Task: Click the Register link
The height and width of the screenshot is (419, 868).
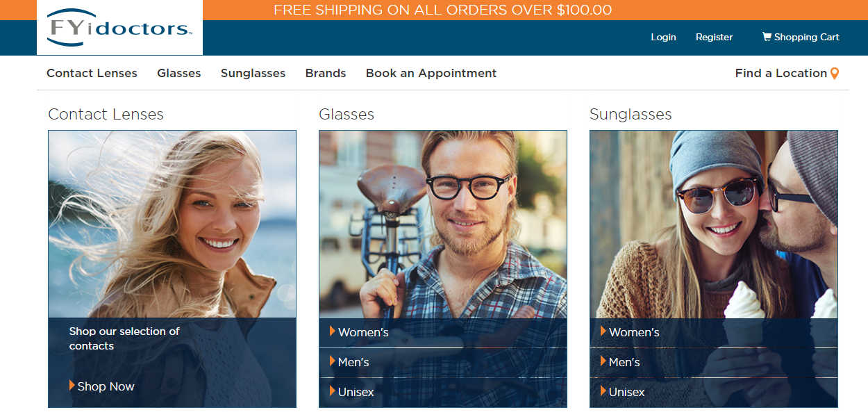Action: point(714,37)
